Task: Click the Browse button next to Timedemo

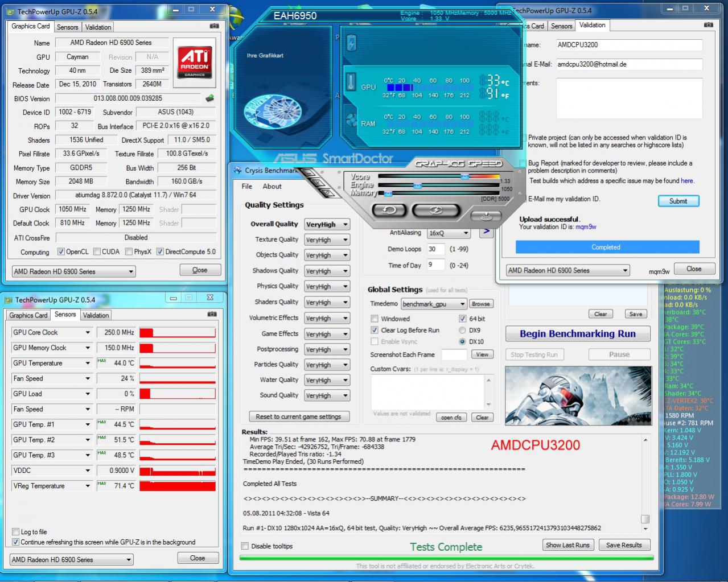Action: point(481,304)
